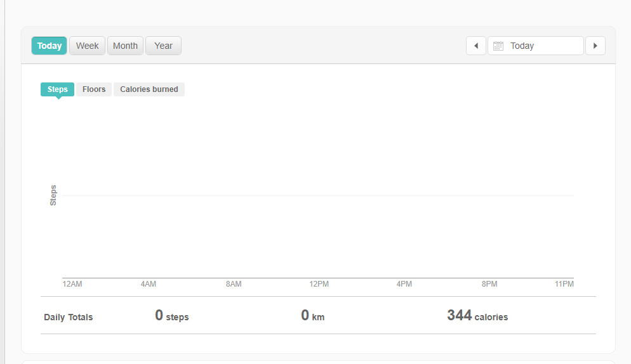Click the 11PM label on the time axis
Viewport: 631px width, 364px height.
tap(564, 284)
